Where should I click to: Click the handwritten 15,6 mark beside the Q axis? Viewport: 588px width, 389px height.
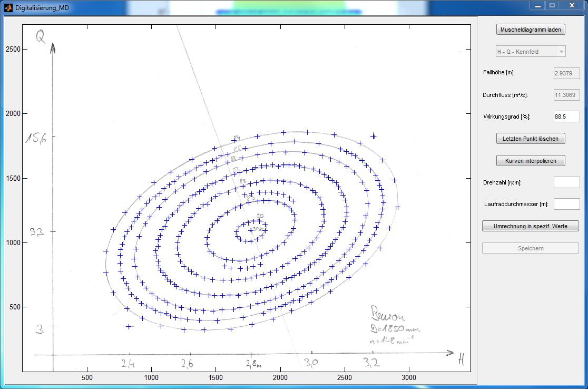(x=36, y=138)
